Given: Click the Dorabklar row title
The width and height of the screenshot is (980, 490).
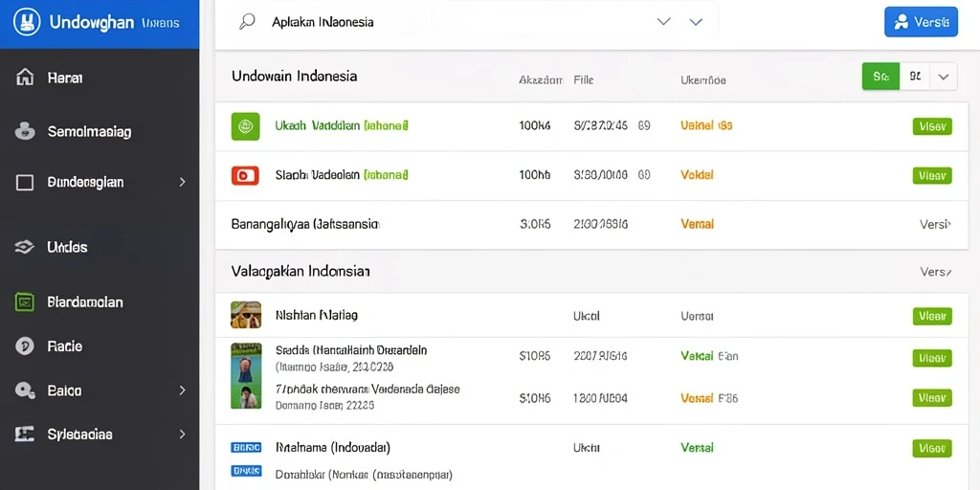Looking at the screenshot, I should coord(364,475).
